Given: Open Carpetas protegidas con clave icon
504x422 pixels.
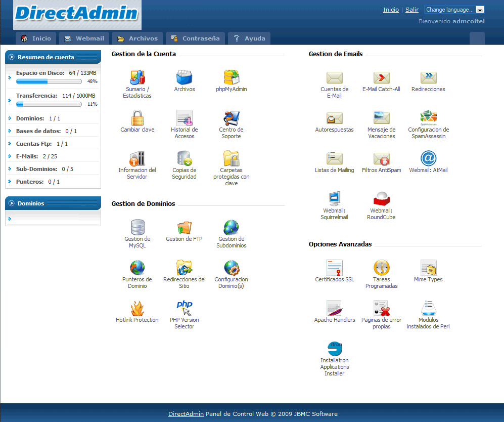Looking at the screenshot, I should tap(232, 158).
